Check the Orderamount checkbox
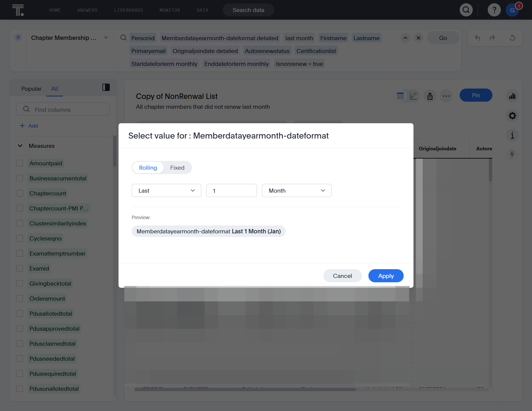Image resolution: width=532 pixels, height=411 pixels. (x=20, y=298)
